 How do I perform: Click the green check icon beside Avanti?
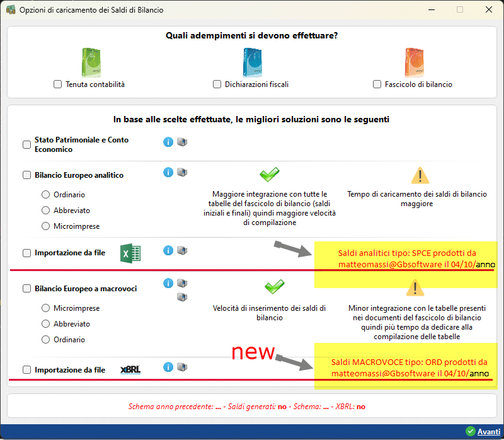click(470, 431)
